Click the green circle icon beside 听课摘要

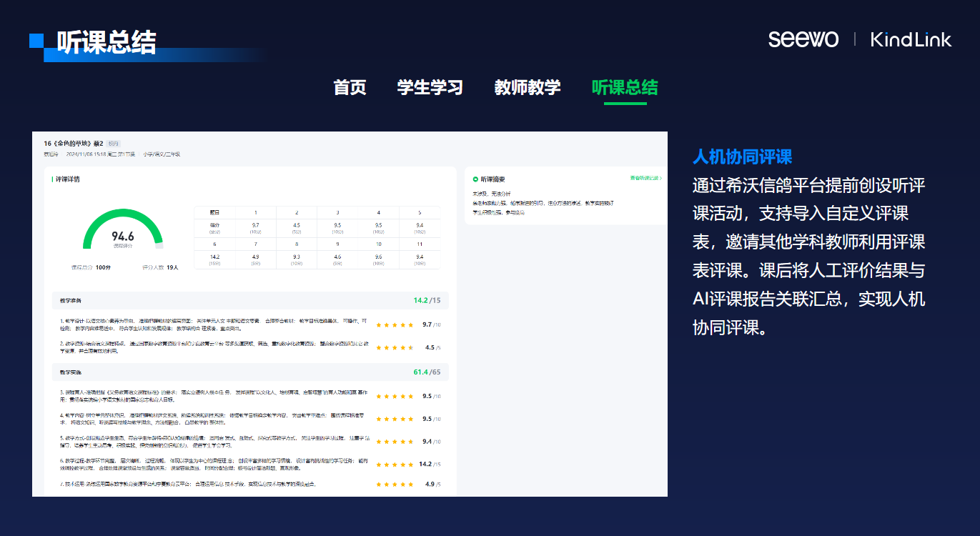tap(475, 179)
